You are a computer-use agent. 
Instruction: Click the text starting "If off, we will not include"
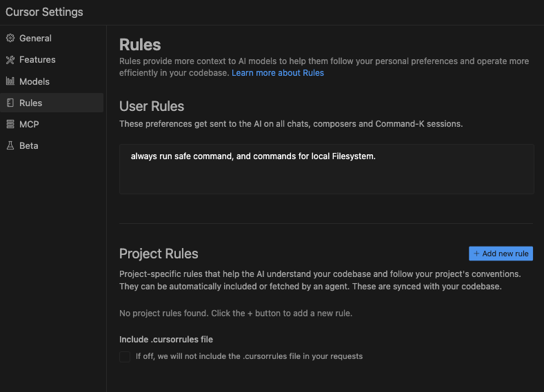tap(249, 356)
